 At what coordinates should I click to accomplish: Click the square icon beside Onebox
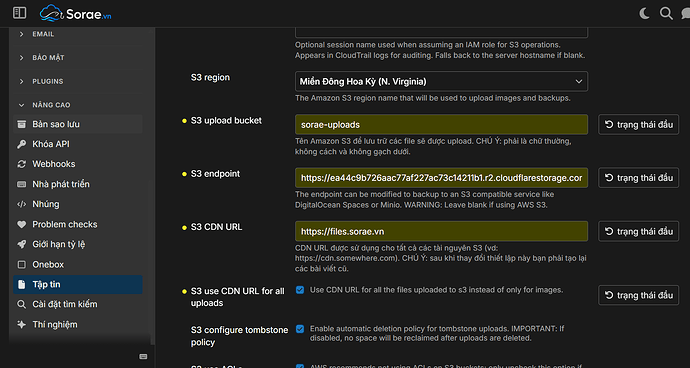coord(21,265)
